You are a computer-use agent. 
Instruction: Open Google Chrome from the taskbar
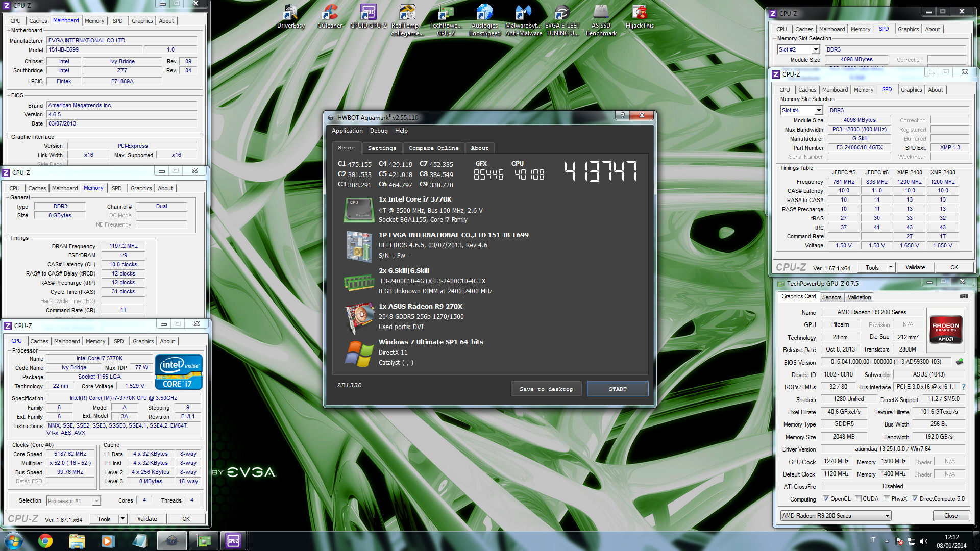click(45, 541)
